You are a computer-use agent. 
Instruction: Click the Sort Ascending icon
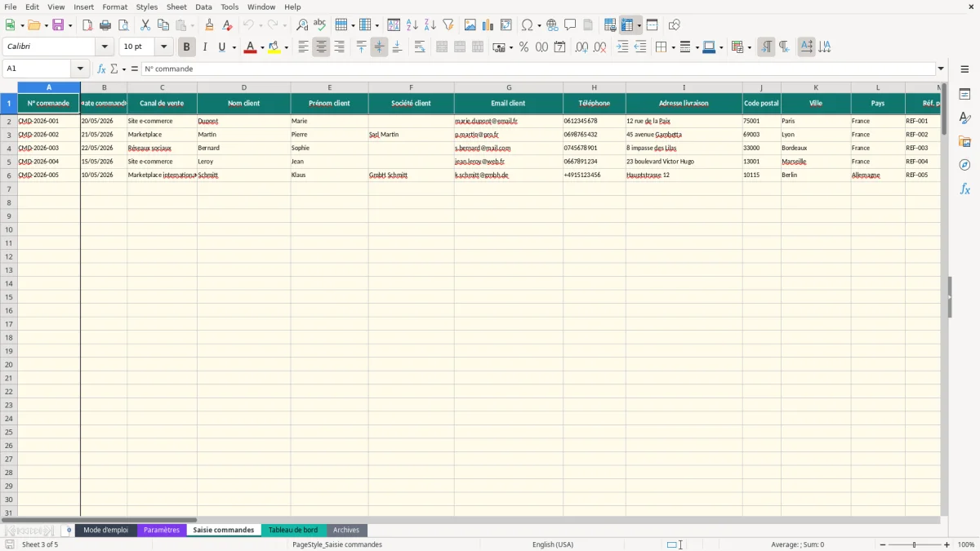(x=412, y=25)
